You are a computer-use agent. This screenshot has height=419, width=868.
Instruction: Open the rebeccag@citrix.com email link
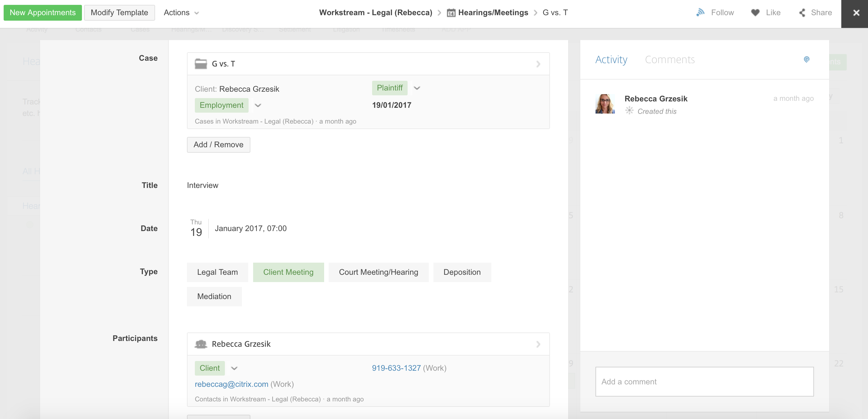[232, 384]
